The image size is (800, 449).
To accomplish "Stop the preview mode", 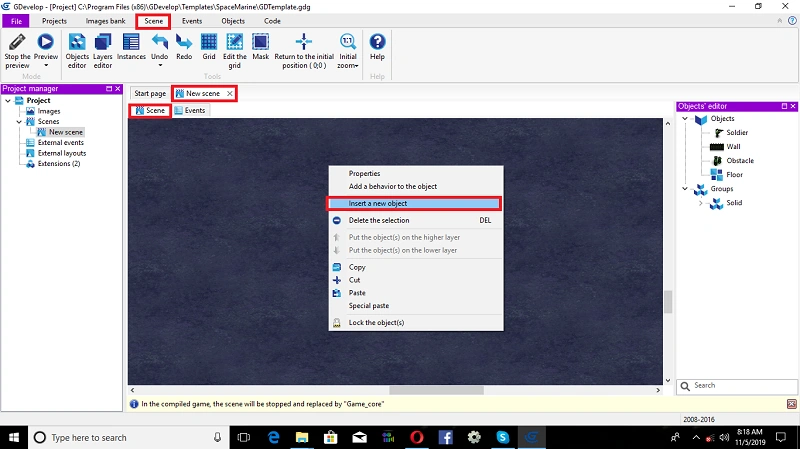I will 17,51.
